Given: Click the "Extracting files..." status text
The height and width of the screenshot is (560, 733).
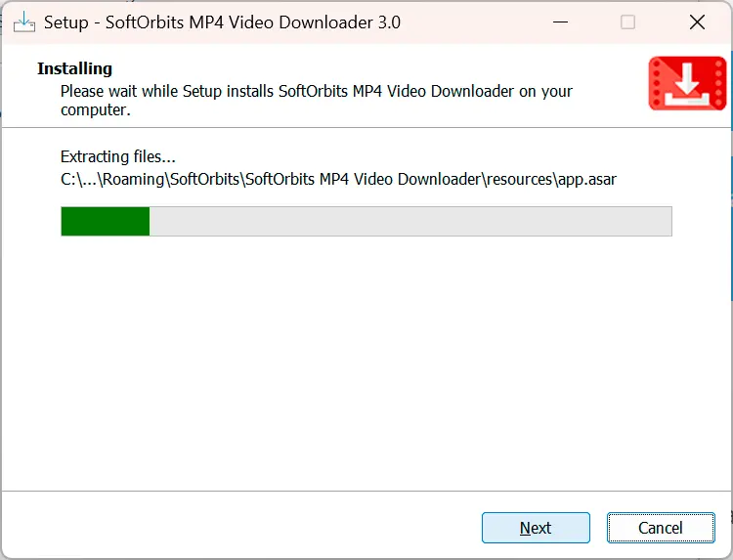Looking at the screenshot, I should [x=118, y=156].
